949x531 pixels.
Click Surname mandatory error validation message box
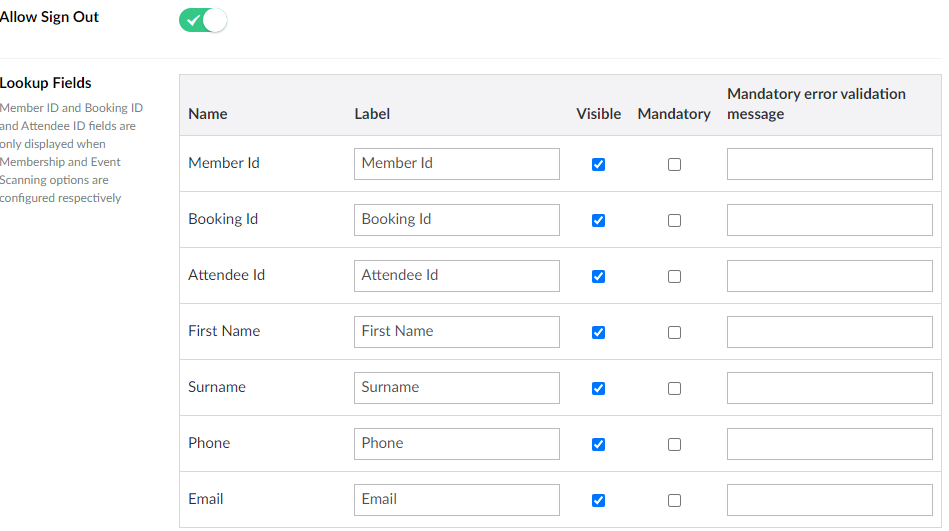coord(829,388)
